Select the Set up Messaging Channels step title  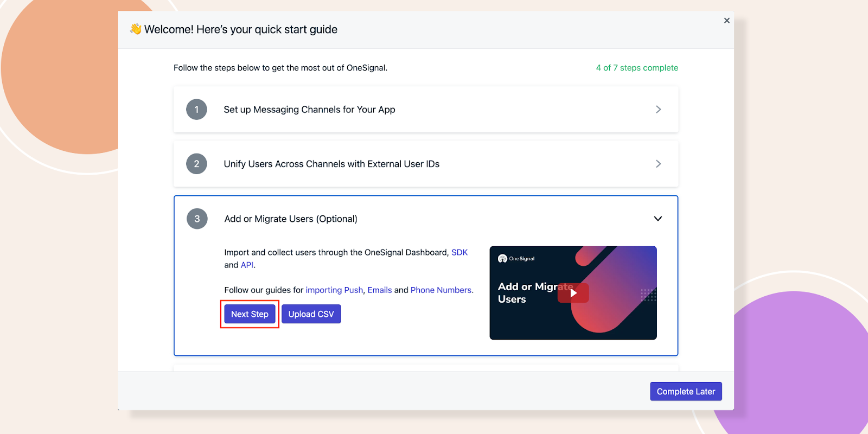click(309, 110)
